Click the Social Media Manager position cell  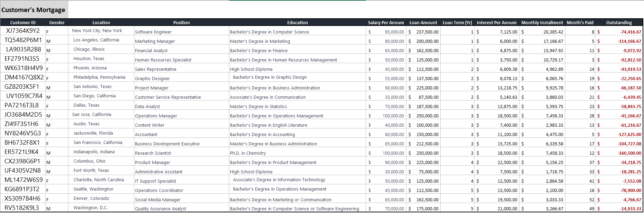click(158, 200)
